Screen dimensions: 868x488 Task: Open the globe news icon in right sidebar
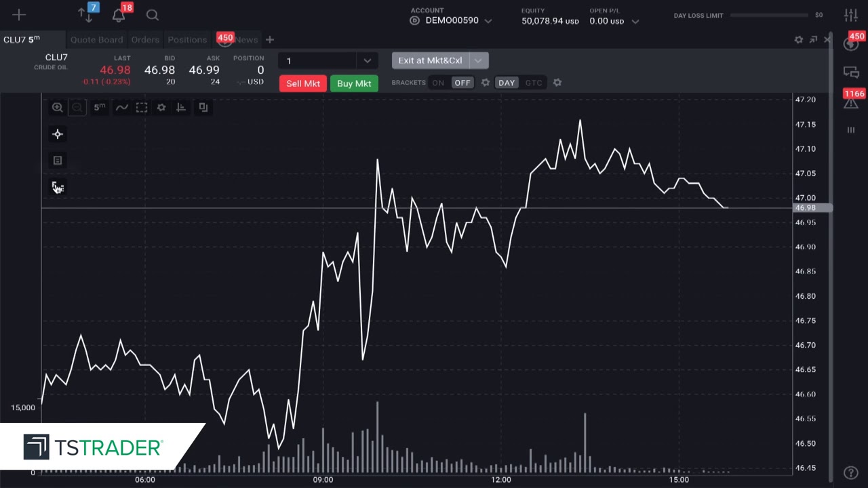coord(850,43)
